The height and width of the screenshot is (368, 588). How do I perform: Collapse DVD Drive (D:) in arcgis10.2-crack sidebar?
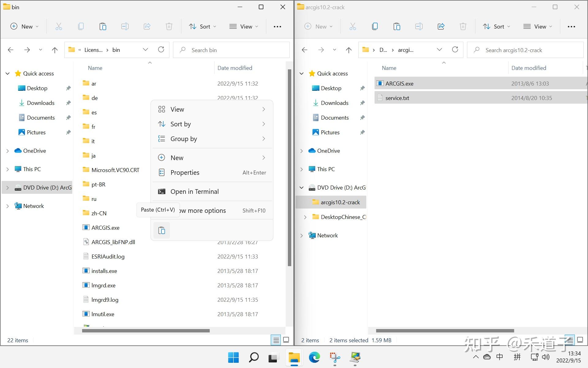click(x=302, y=188)
